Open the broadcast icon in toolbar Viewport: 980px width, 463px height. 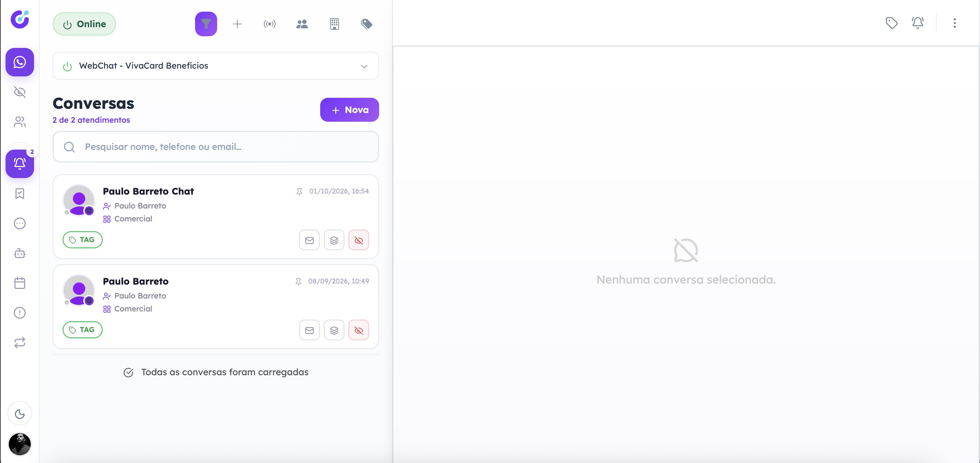[270, 24]
